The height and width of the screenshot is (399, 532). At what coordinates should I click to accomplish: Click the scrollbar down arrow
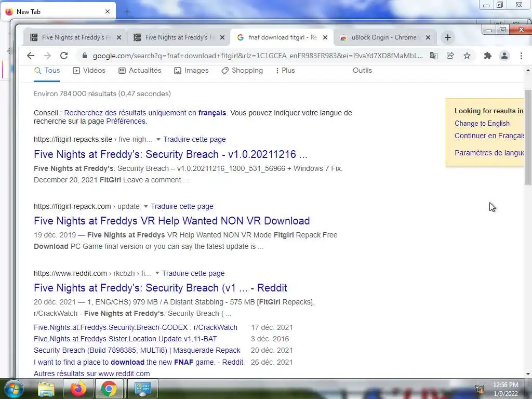(528, 374)
